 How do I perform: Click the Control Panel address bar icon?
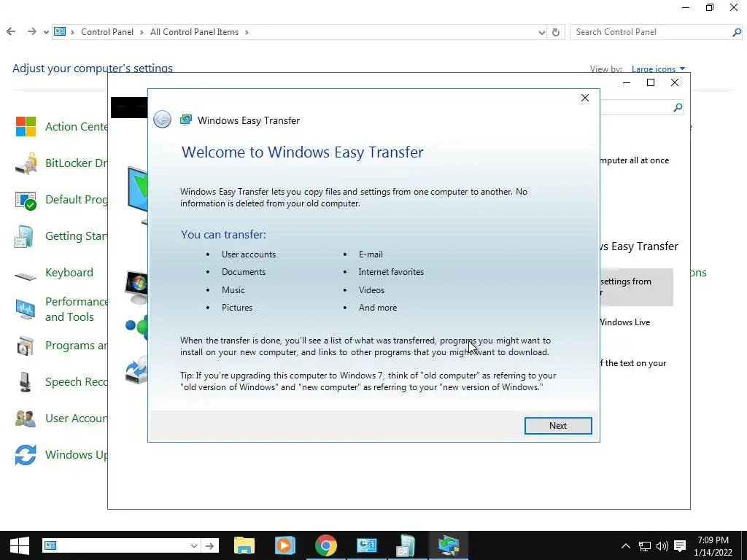click(60, 32)
